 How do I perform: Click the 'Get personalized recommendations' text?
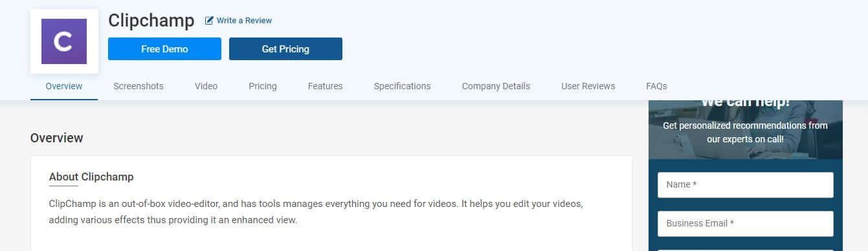coord(745,132)
